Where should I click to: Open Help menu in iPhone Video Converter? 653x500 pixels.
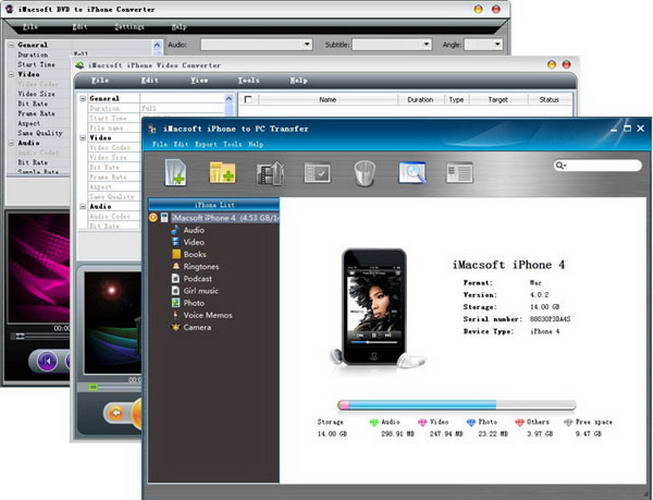click(299, 80)
